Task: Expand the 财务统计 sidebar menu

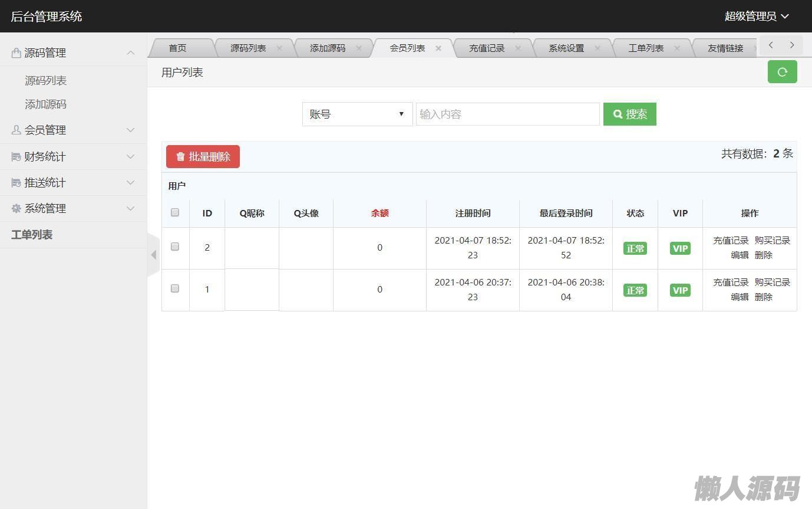Action: pos(73,156)
